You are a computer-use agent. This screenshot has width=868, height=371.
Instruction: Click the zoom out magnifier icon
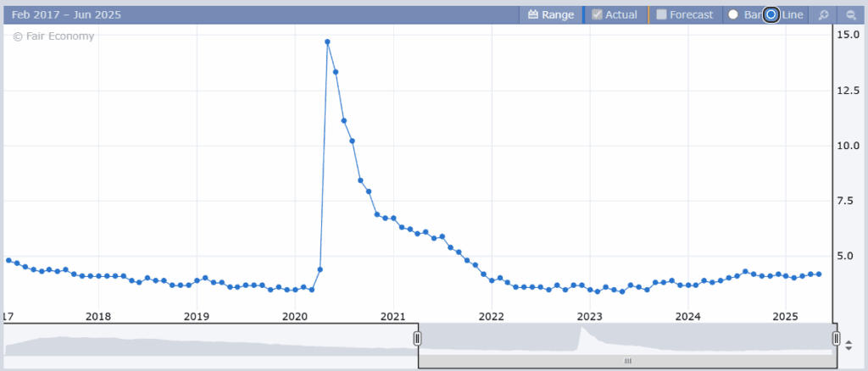(x=850, y=15)
